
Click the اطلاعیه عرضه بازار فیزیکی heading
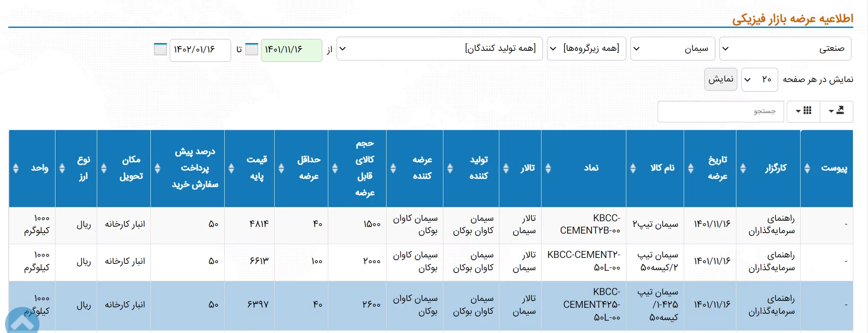click(792, 19)
